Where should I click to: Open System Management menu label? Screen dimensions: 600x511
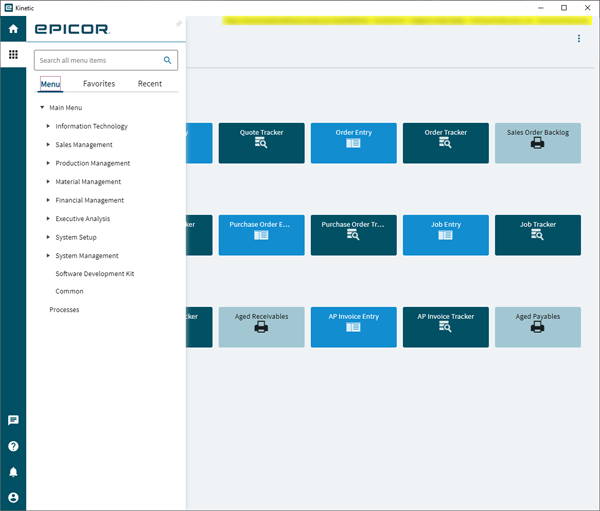click(x=87, y=256)
